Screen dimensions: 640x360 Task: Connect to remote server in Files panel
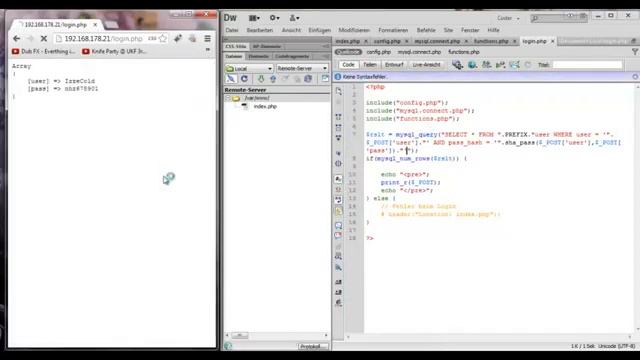[x=231, y=79]
